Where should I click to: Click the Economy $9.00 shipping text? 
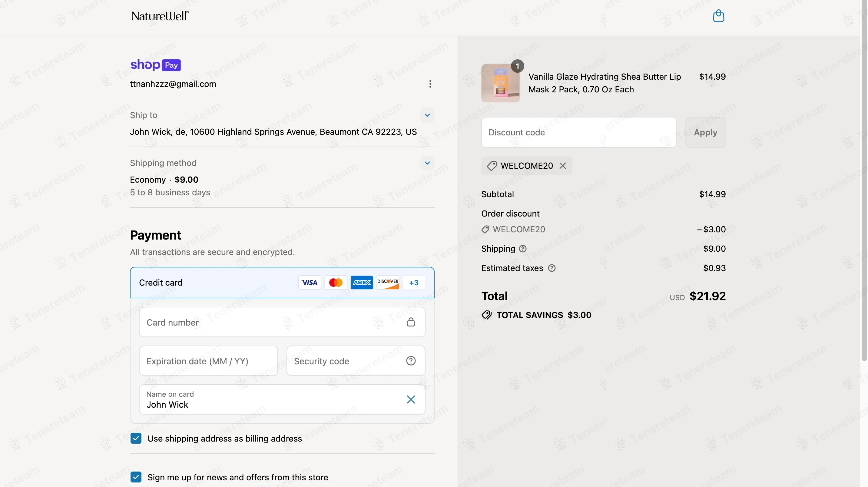164,180
